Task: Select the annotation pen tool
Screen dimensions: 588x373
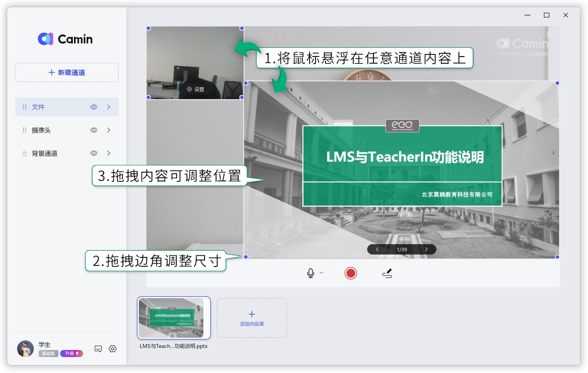Action: click(387, 273)
